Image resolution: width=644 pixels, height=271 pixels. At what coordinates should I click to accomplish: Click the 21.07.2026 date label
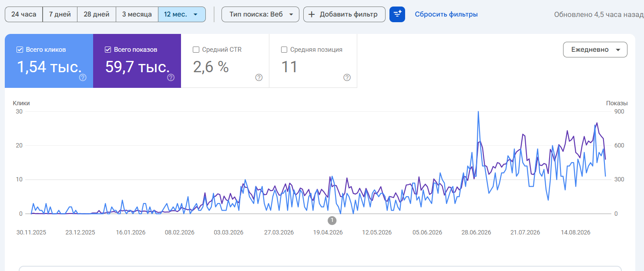tap(525, 232)
